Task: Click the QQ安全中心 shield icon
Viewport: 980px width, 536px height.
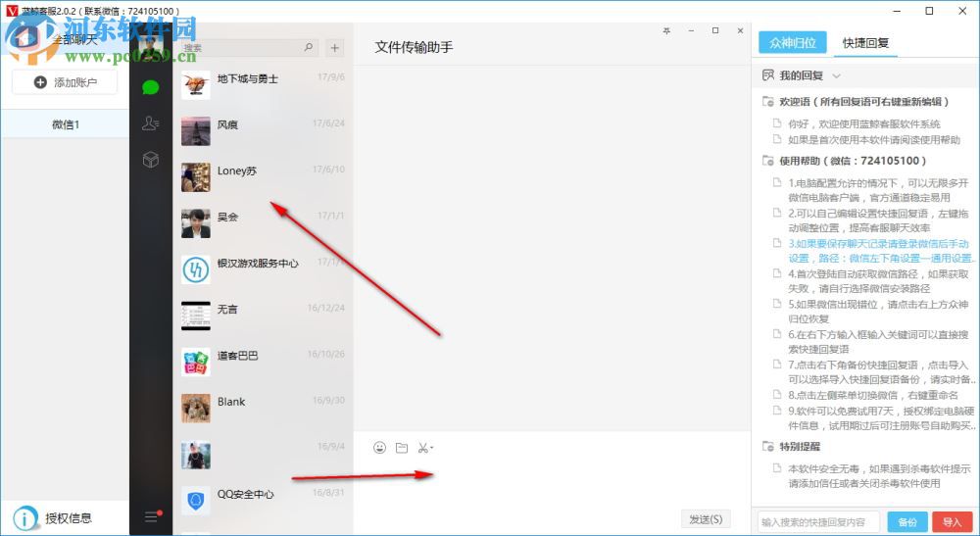Action: coord(196,501)
